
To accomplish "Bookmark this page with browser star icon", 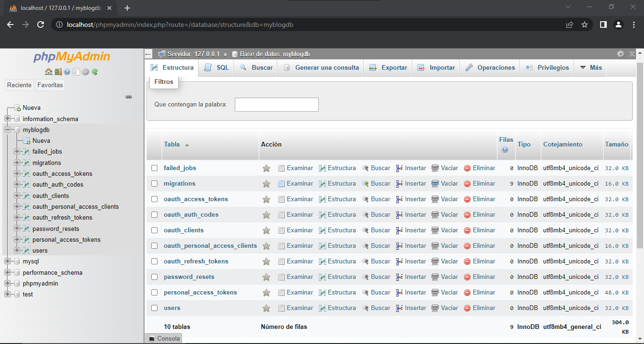I will click(x=585, y=25).
